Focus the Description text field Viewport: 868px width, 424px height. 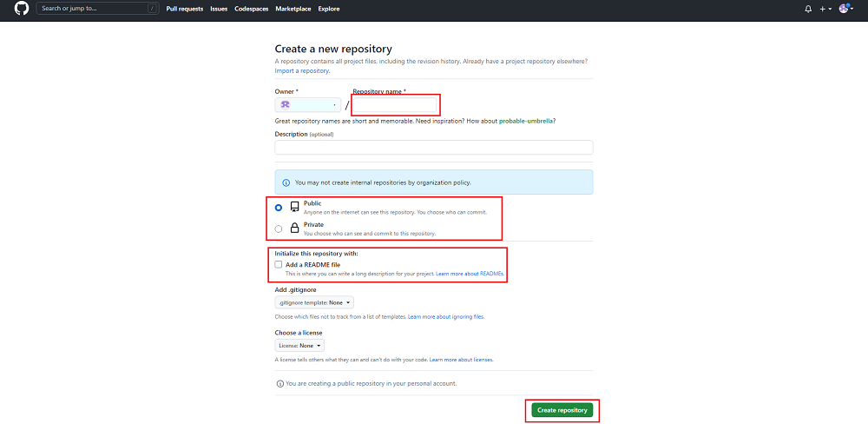433,148
